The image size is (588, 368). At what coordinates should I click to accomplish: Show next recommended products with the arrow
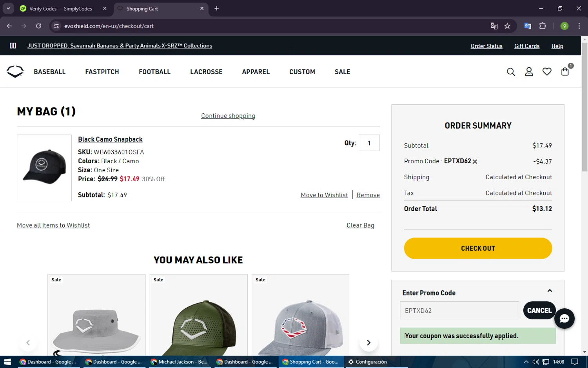click(368, 342)
